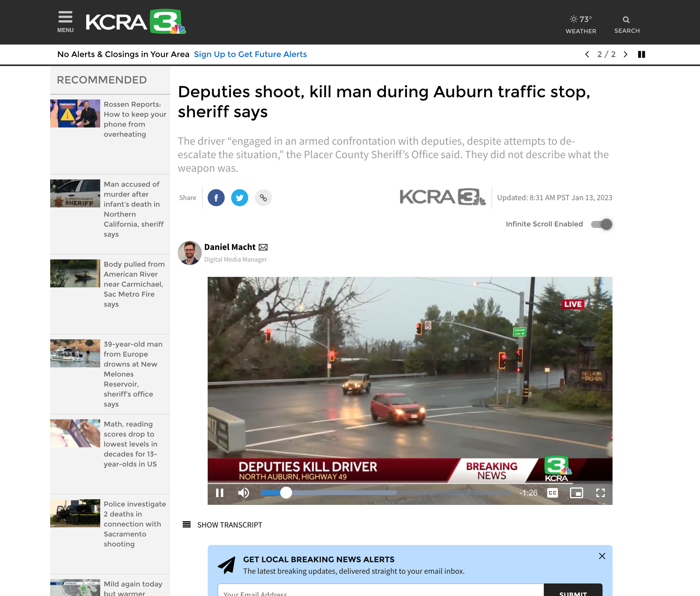Open the 73° WEATHER menu item
This screenshot has width=700, height=596.
(x=581, y=25)
